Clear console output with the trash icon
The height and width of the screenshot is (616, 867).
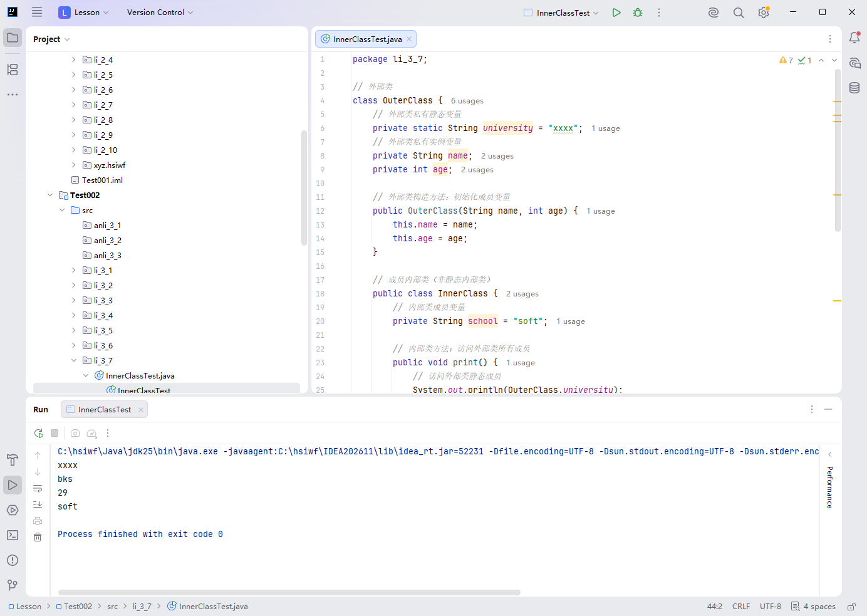pos(38,537)
